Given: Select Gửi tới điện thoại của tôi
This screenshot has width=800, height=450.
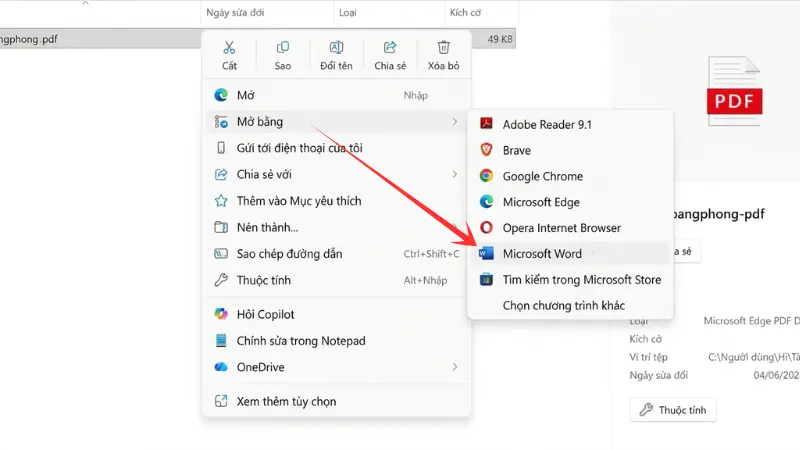Looking at the screenshot, I should (x=336, y=148).
